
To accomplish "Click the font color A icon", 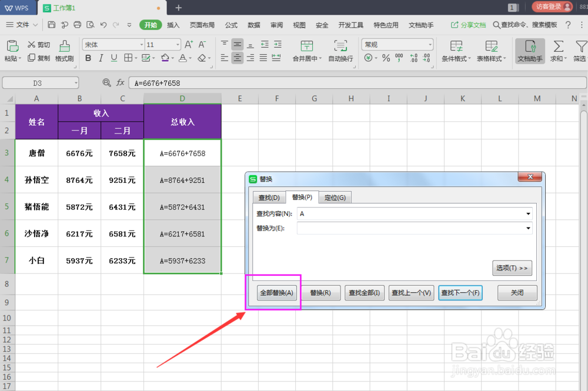I will click(183, 58).
